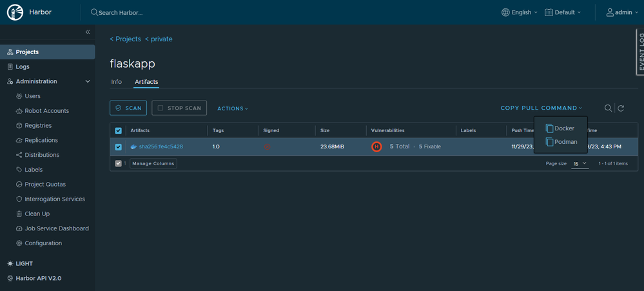Click the calendar Default icon
This screenshot has width=644, height=291.
pos(549,12)
